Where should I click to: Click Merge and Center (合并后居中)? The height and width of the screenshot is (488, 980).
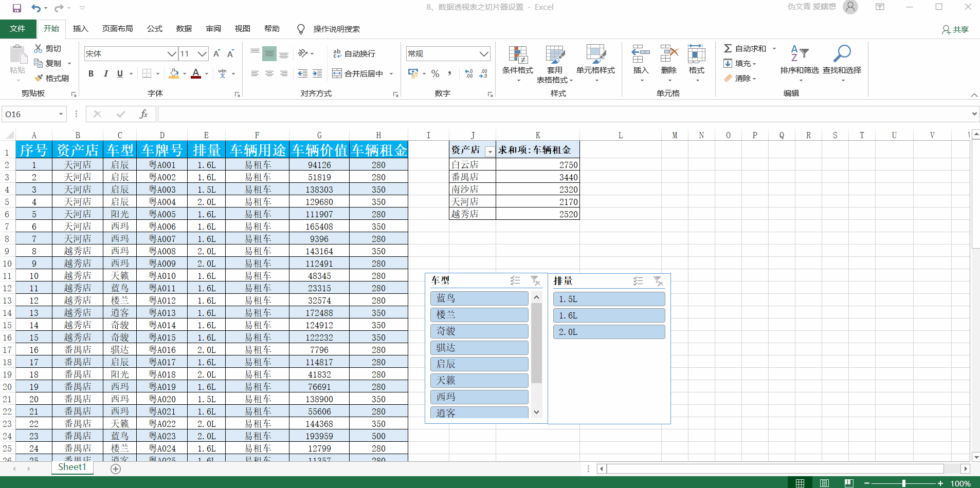(358, 73)
